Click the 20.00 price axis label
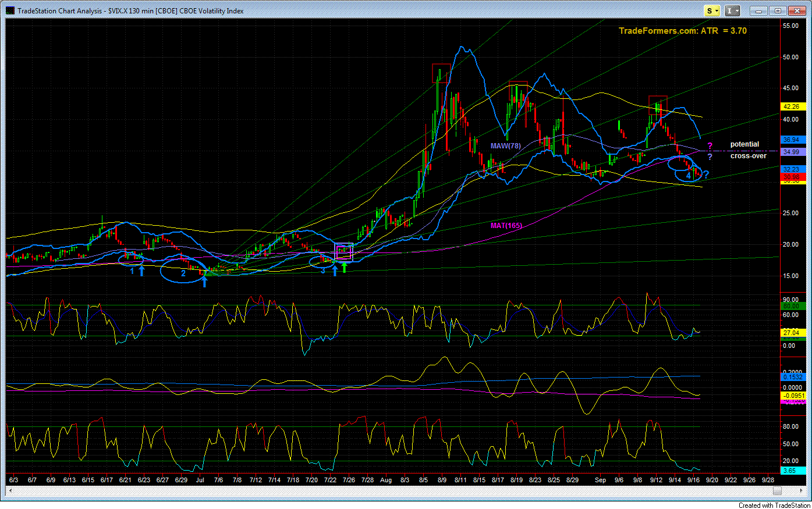This screenshot has height=509, width=812. (x=791, y=245)
